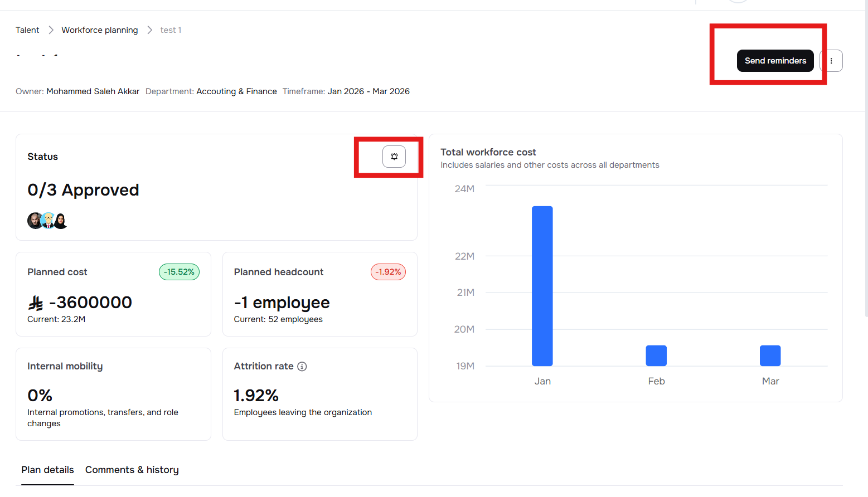Image resolution: width=868 pixels, height=497 pixels.
Task: Click the cartoon bald man approver avatar
Action: (48, 221)
